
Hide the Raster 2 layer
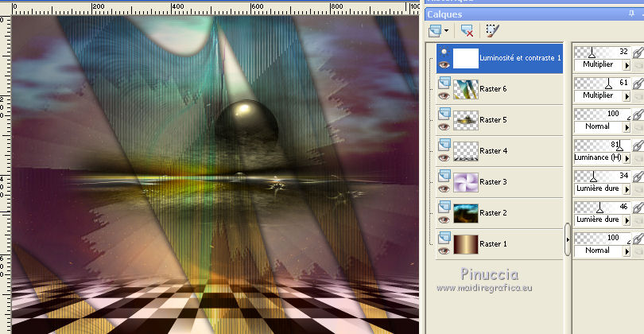point(444,219)
